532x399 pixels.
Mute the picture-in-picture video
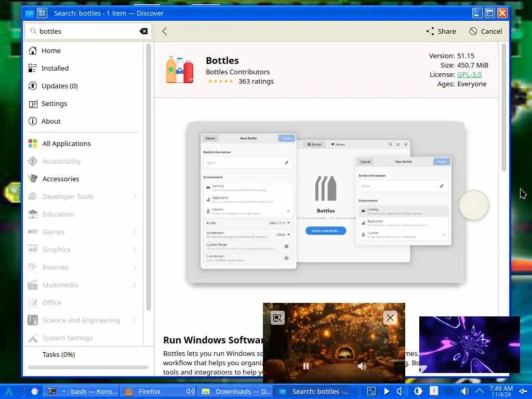362,366
